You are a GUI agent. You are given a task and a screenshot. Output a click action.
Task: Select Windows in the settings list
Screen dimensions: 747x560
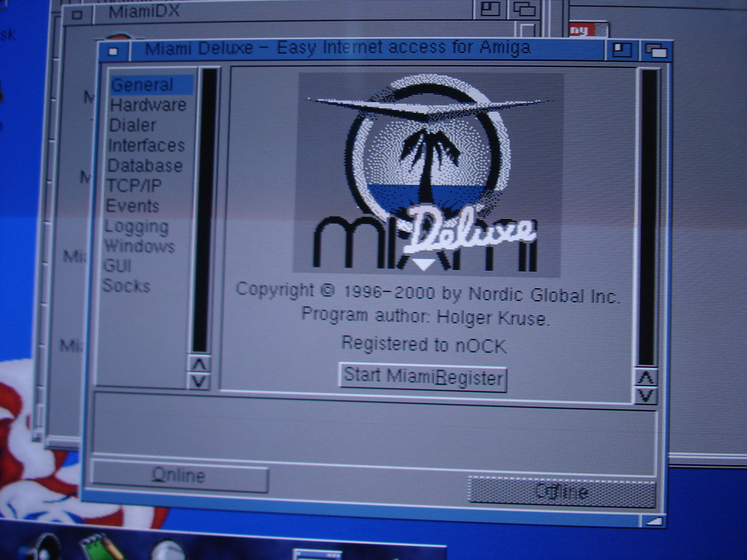click(139, 246)
